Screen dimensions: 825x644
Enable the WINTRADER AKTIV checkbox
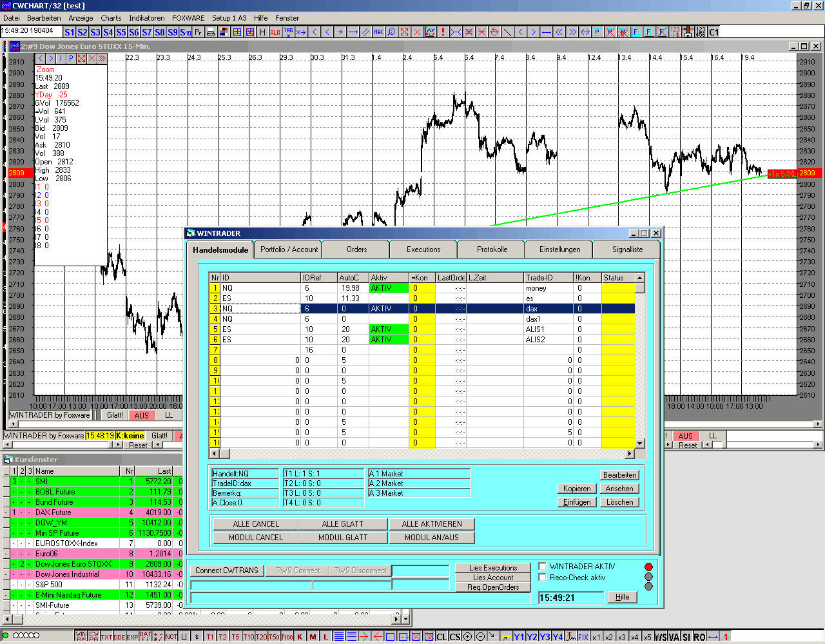tap(543, 567)
